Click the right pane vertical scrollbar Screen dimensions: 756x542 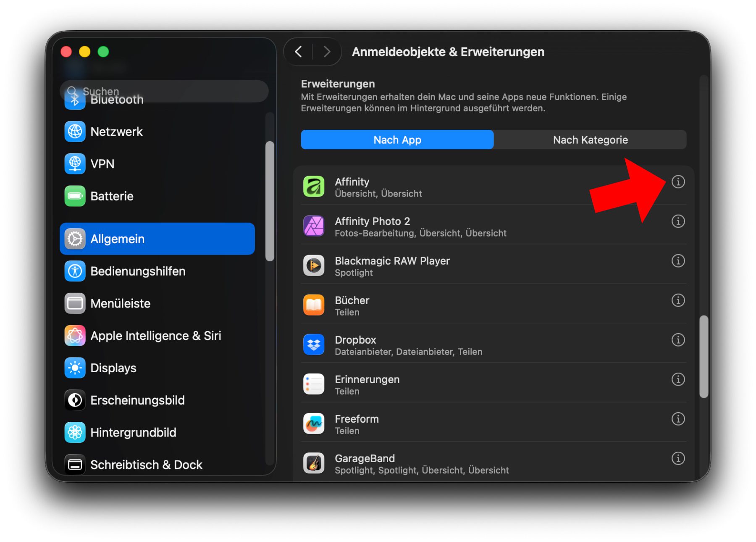pos(703,356)
